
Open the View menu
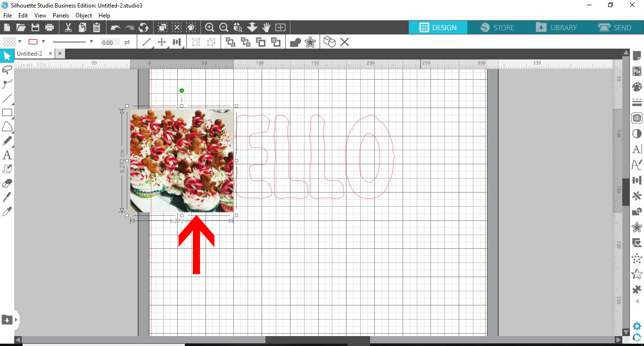point(40,16)
